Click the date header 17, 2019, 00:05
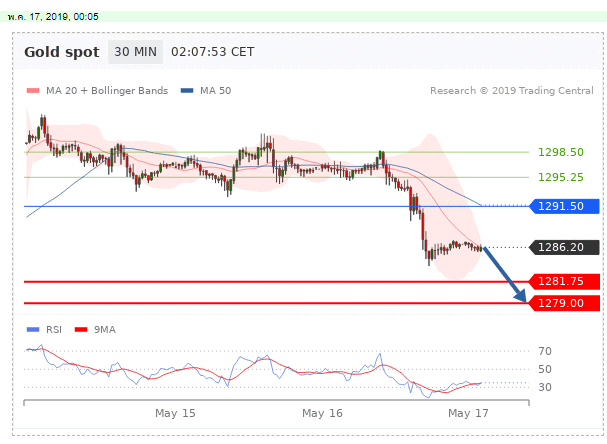The image size is (607, 444). point(53,17)
